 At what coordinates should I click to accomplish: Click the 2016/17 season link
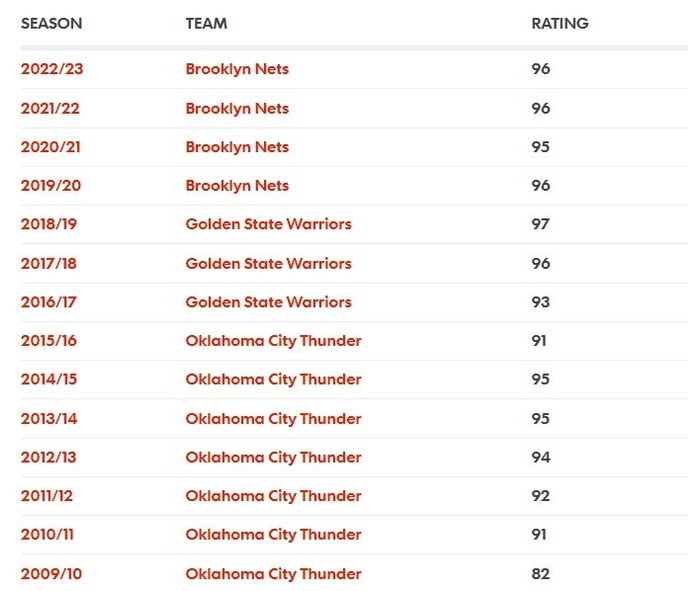coord(49,302)
